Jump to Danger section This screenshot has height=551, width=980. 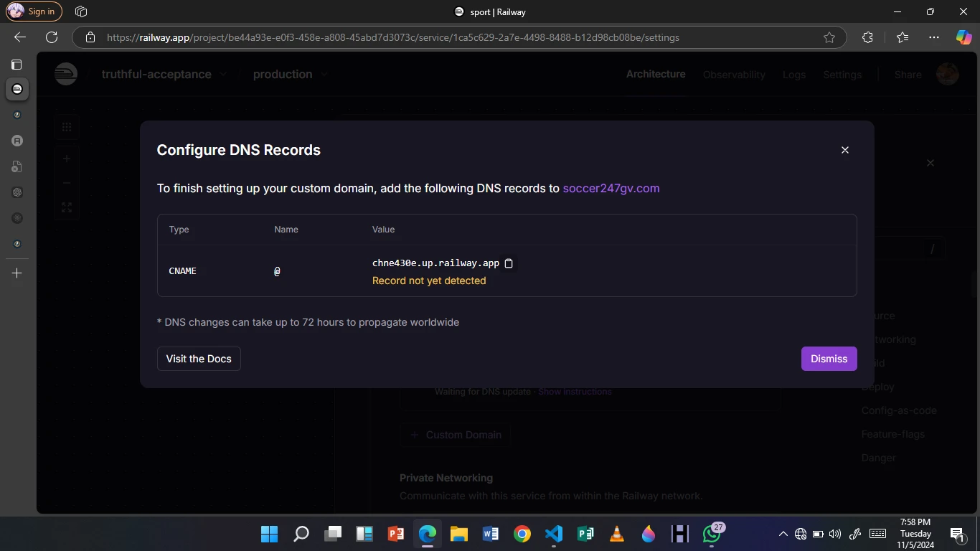point(879,458)
